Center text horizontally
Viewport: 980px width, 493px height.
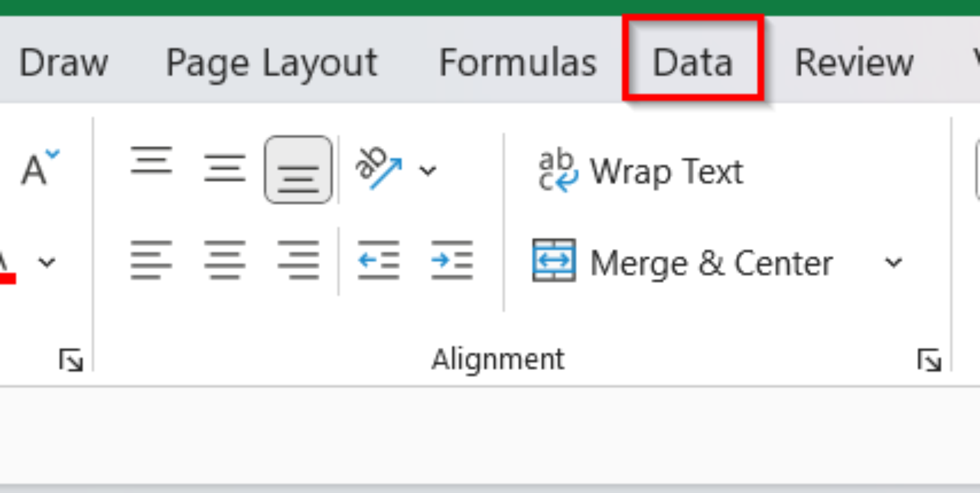point(224,260)
